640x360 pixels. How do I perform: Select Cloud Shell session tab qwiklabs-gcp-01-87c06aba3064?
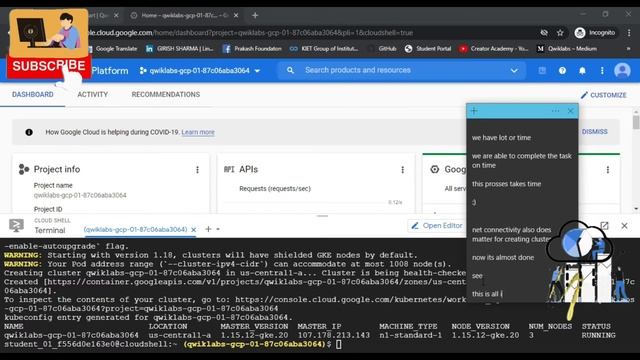[136, 229]
